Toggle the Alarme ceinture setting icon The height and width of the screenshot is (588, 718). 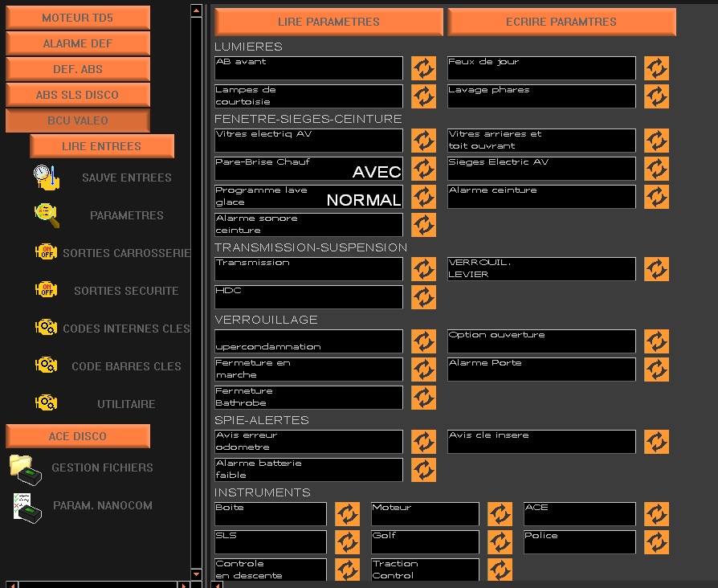pos(656,197)
